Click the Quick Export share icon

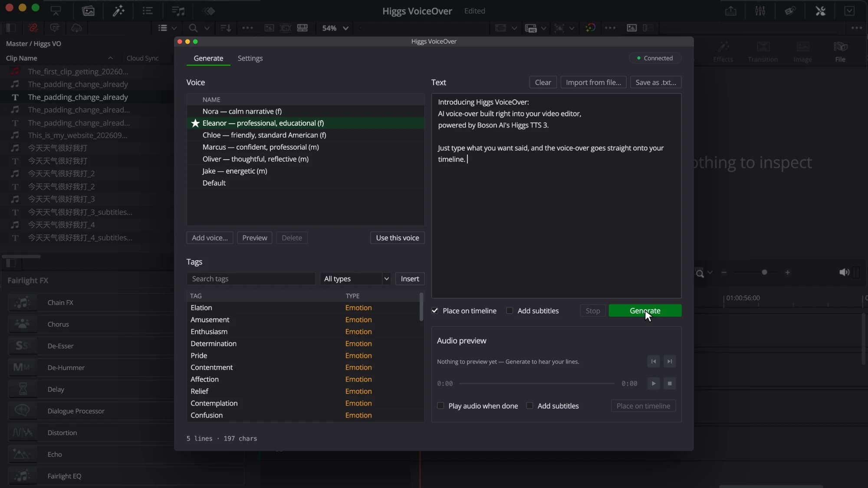tap(731, 11)
